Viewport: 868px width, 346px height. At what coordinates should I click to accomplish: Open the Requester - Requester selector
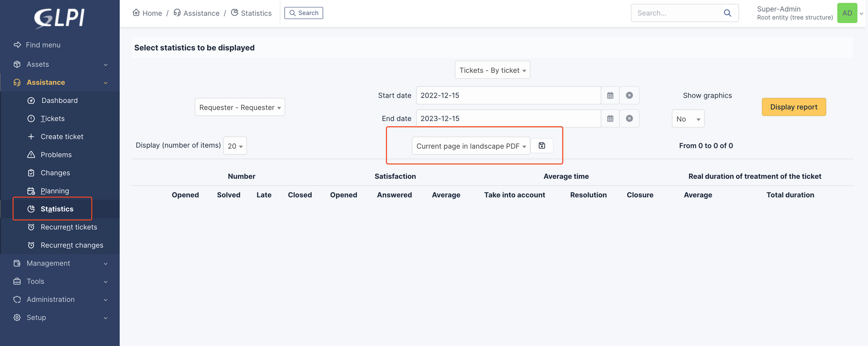[240, 107]
